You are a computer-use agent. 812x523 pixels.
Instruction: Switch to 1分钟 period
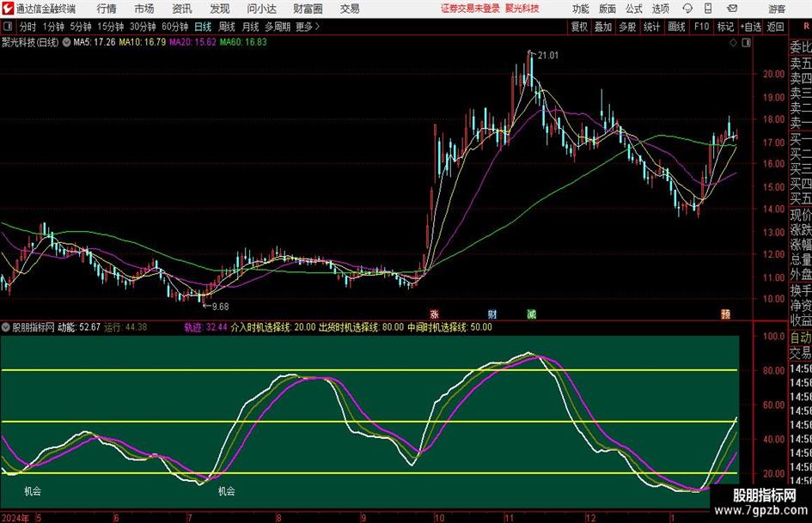[x=53, y=27]
